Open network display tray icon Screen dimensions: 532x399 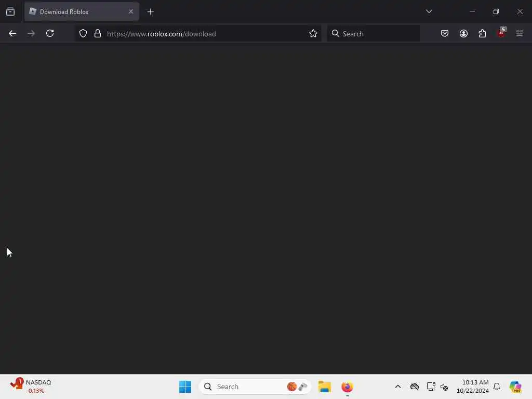[431, 387]
